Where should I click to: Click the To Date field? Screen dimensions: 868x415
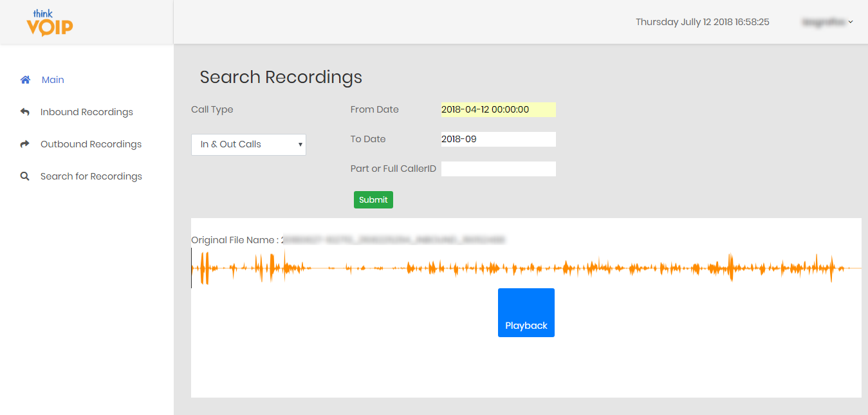point(498,139)
